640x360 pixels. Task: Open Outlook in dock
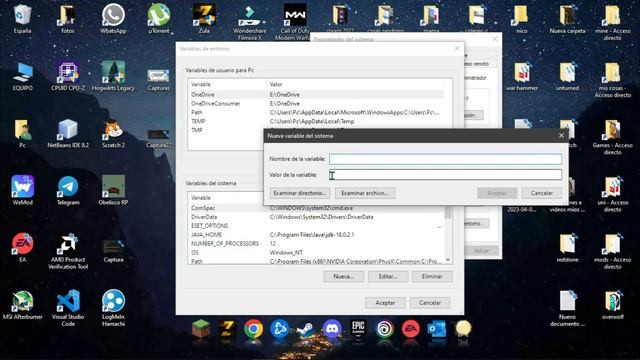(437, 329)
